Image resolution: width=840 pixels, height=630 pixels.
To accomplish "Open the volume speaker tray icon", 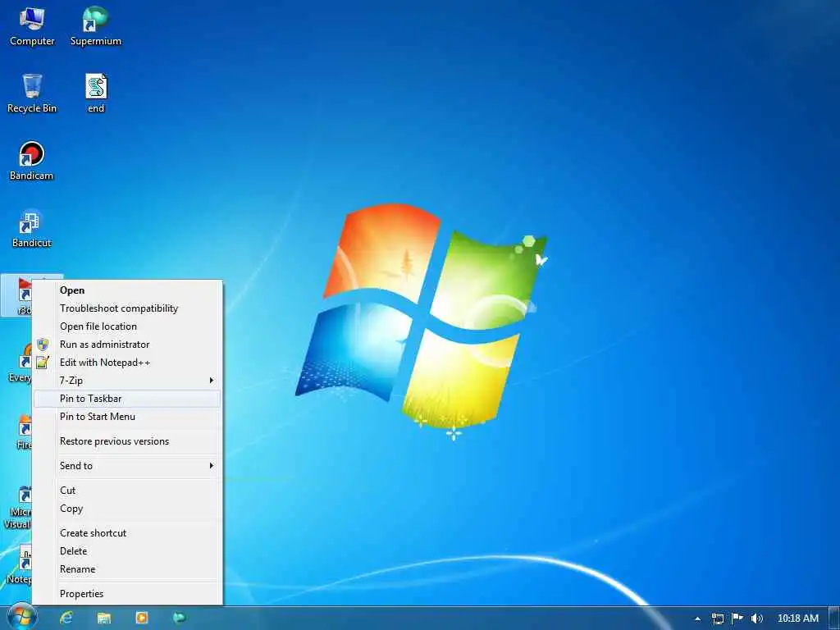I will (x=756, y=619).
